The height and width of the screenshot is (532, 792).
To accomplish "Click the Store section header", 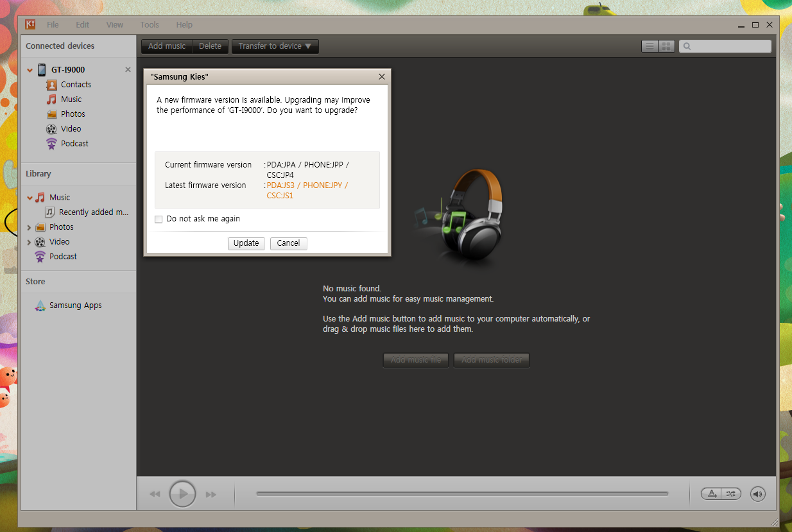I will (35, 282).
